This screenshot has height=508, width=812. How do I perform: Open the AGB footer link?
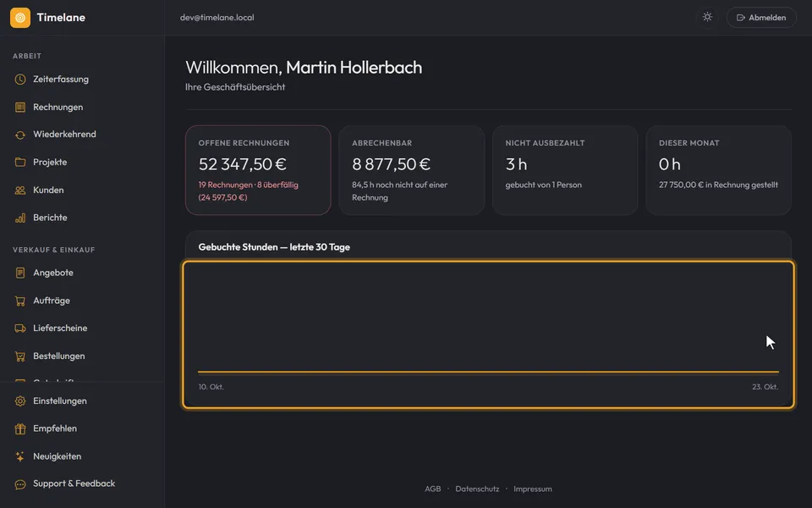click(x=433, y=489)
